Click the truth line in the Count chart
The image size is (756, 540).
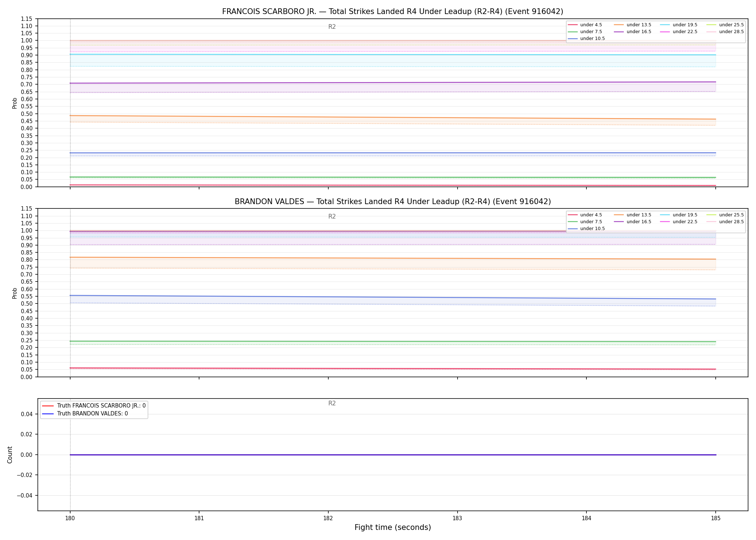click(x=392, y=455)
